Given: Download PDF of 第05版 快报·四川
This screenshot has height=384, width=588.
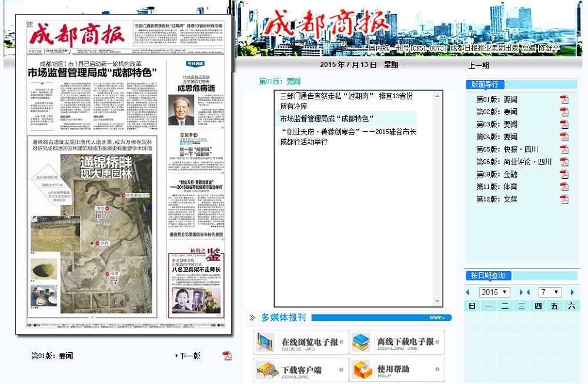Looking at the screenshot, I should pyautogui.click(x=564, y=149).
